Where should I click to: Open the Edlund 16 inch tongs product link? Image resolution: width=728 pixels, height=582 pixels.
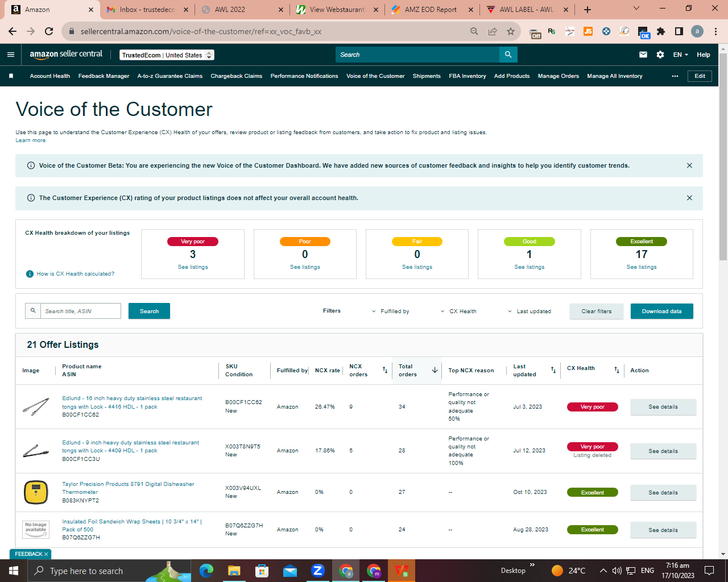132,402
